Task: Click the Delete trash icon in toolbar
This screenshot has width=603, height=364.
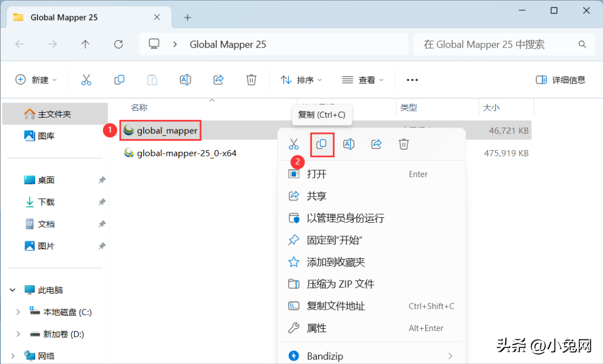Action: tap(251, 80)
